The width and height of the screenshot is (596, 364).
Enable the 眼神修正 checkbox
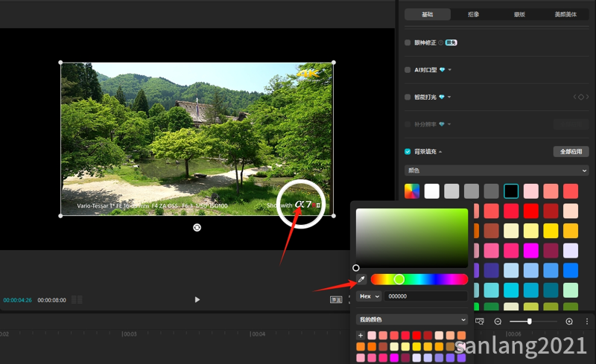408,42
